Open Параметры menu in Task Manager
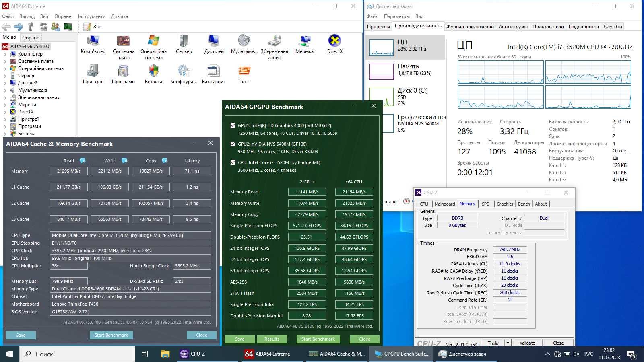 (x=396, y=16)
